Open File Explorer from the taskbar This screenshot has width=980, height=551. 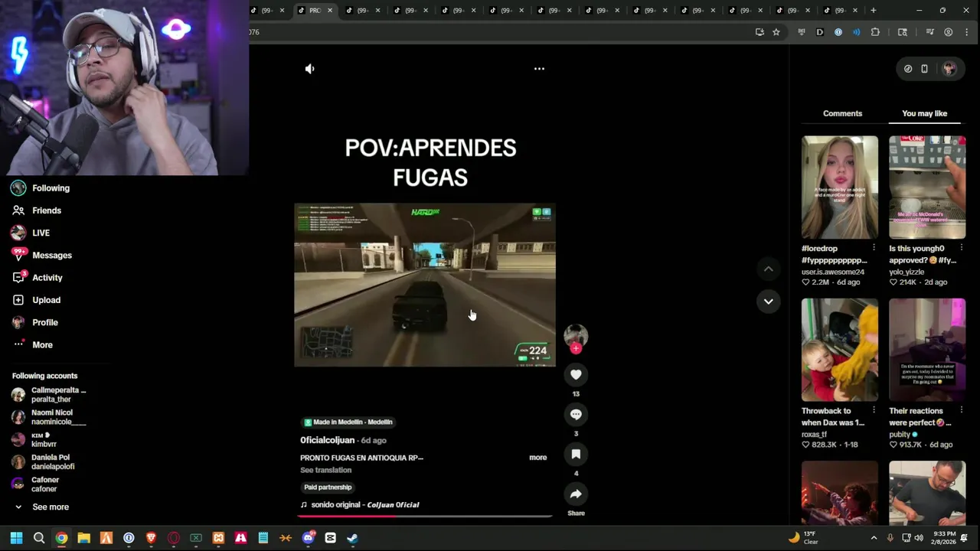(83, 538)
